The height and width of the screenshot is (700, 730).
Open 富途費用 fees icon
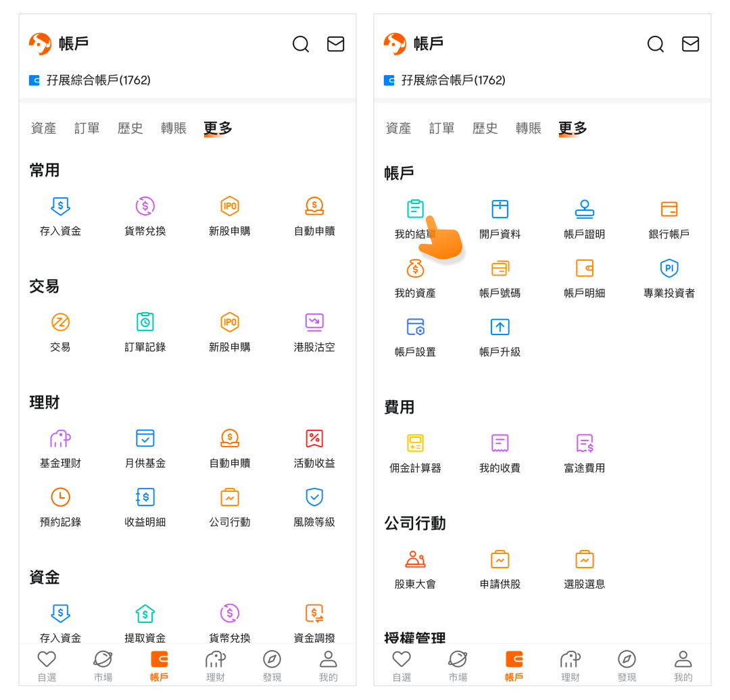(x=584, y=443)
